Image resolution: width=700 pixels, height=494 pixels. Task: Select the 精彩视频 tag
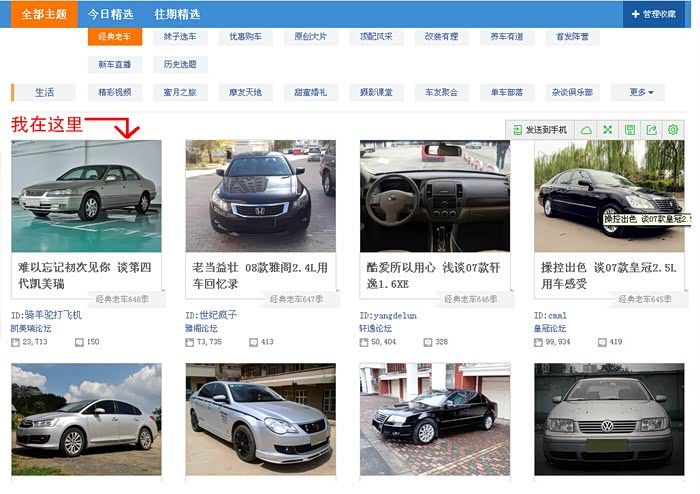[115, 92]
